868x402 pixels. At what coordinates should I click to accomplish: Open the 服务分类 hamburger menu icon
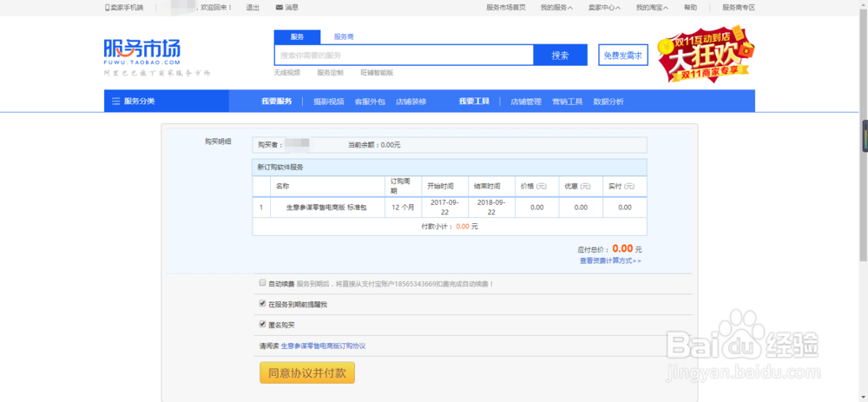(x=115, y=102)
